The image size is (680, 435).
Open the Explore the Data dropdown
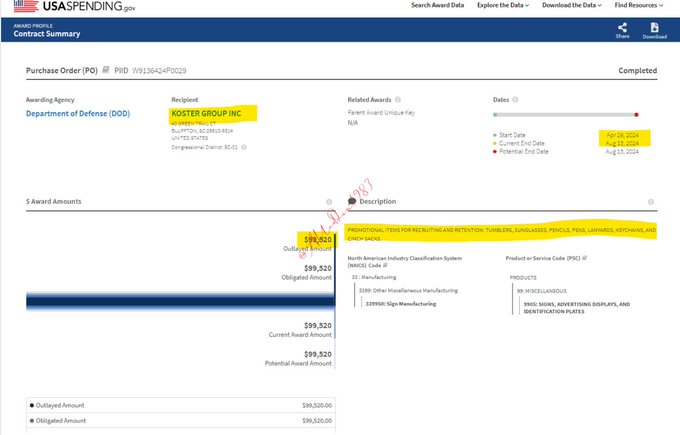503,5
